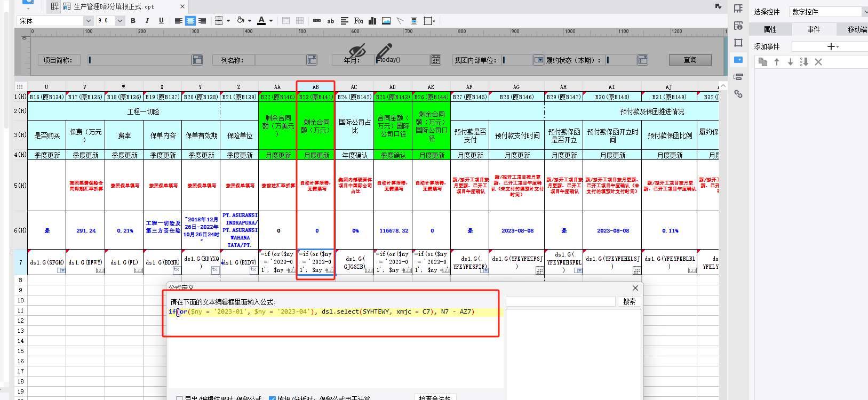Click the 项目简称 parameter input field
This screenshot has width=868, height=400.
coord(140,60)
